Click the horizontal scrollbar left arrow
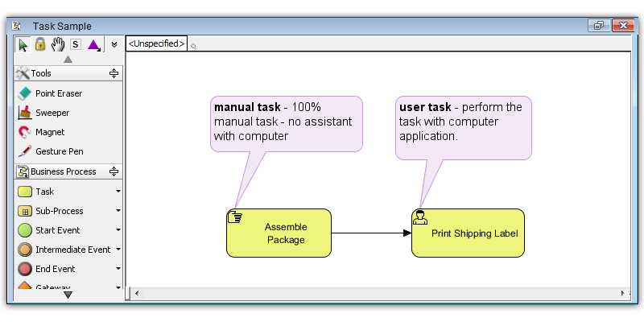This screenshot has height=322, width=644. (x=137, y=293)
